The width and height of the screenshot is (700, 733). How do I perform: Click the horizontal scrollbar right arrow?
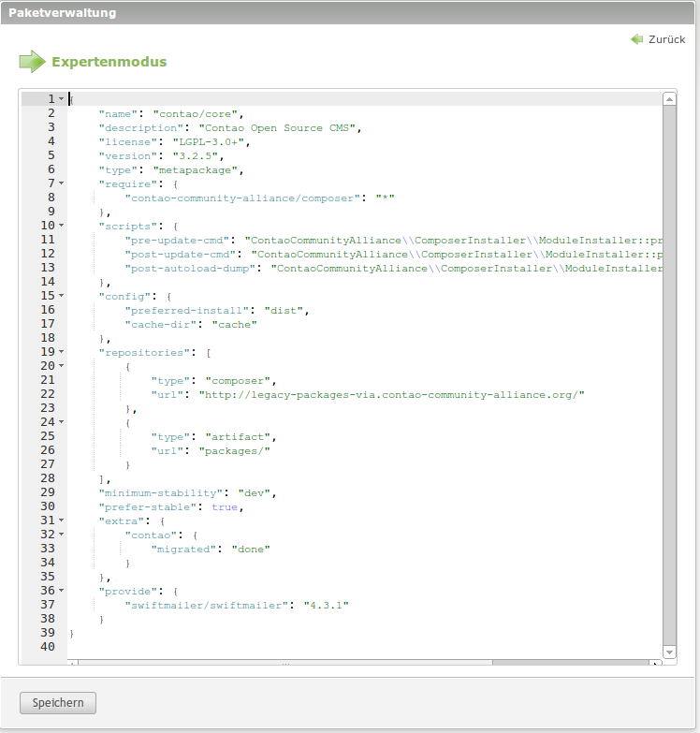(x=655, y=665)
